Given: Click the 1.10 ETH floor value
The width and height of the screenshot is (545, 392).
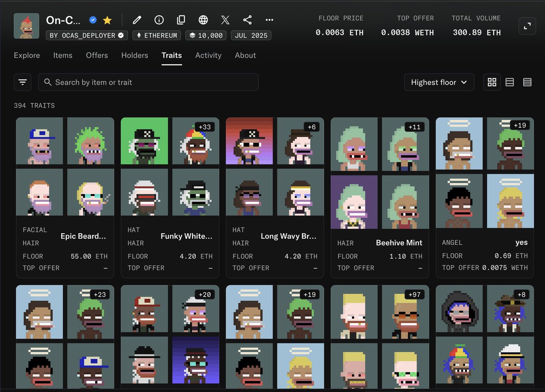Looking at the screenshot, I should pyautogui.click(x=406, y=256).
